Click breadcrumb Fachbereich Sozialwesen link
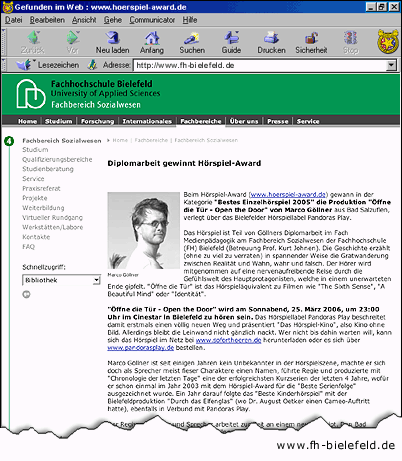 [x=206, y=140]
